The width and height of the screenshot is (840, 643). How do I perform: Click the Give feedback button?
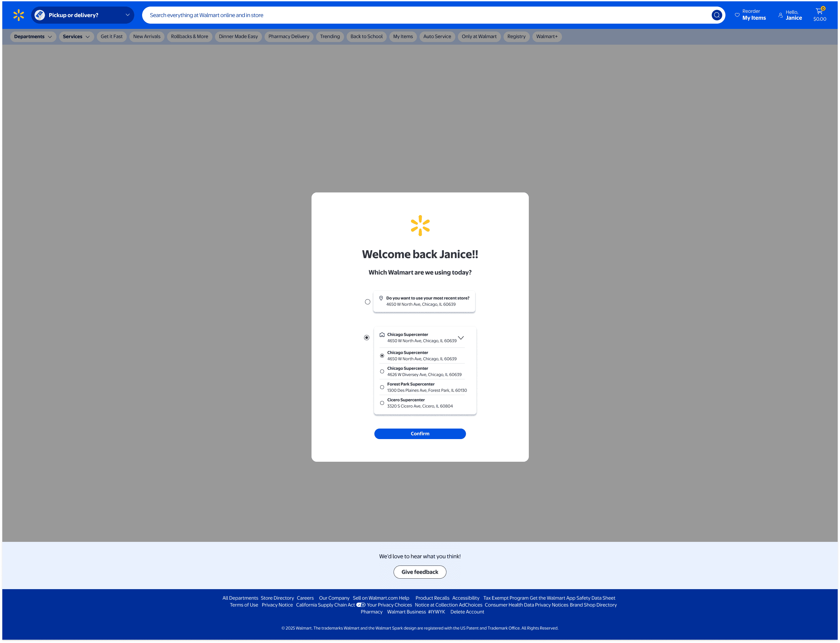(420, 572)
